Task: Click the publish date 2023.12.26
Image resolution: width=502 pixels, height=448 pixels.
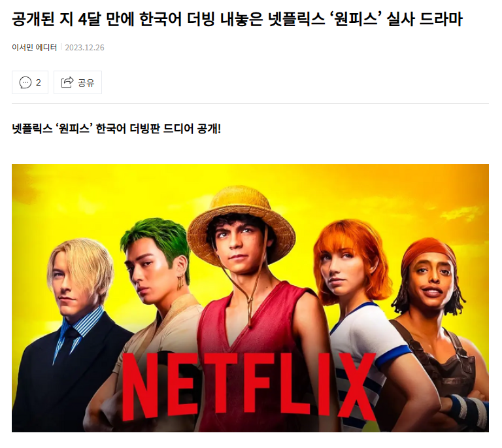Action: (x=84, y=48)
